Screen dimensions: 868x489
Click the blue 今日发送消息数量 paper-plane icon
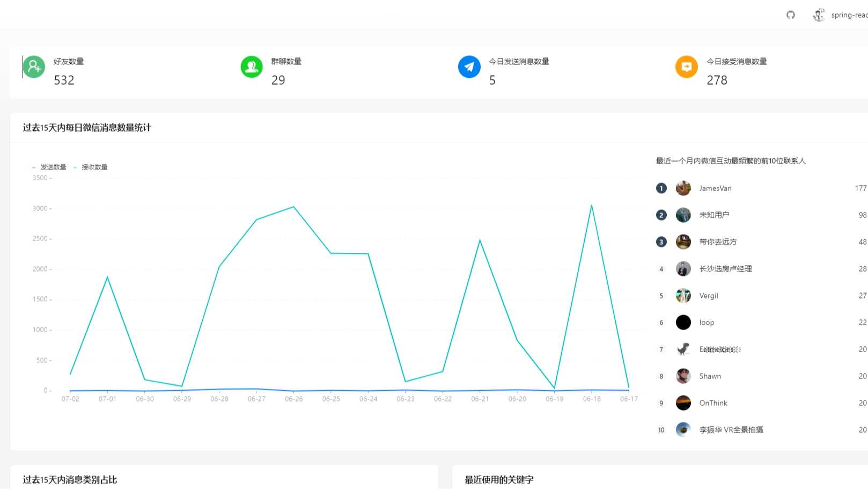(469, 67)
